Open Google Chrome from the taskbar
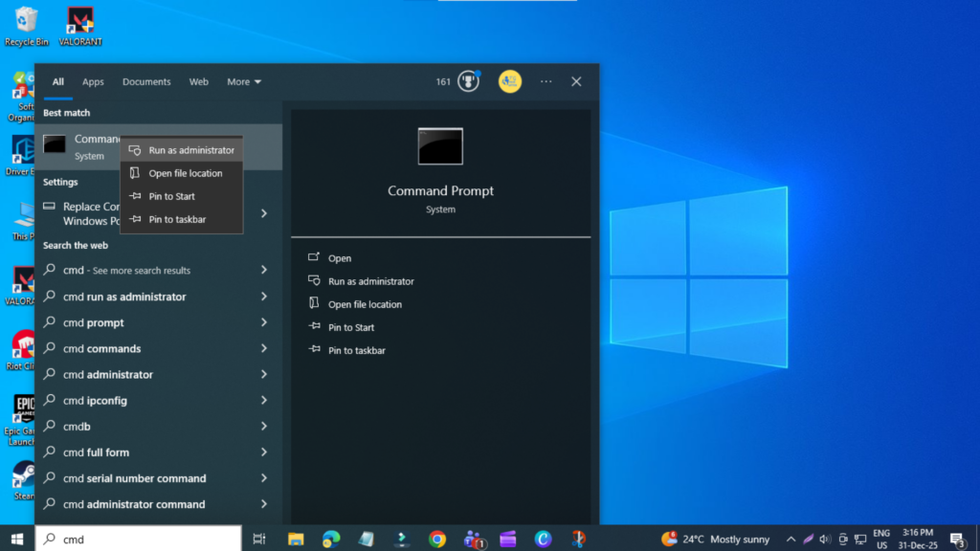 coord(436,539)
